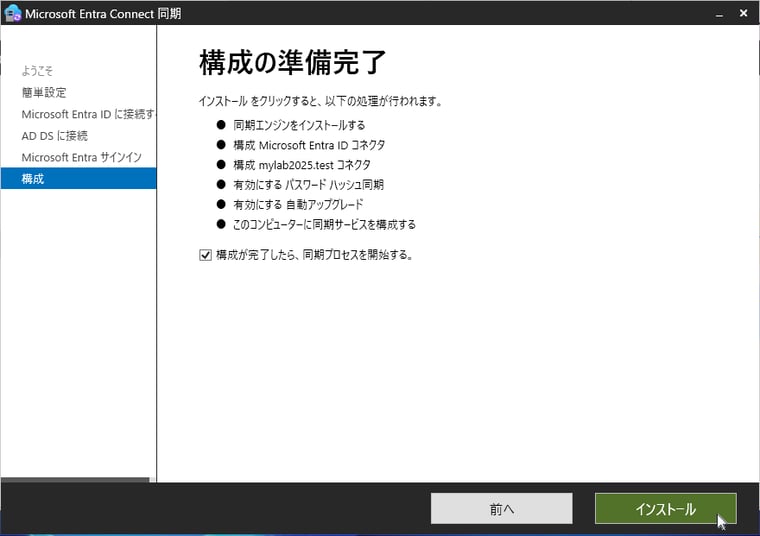This screenshot has height=536, width=760.
Task: Uncheck 同期プロセスを開始する checkbox
Action: pos(206,255)
